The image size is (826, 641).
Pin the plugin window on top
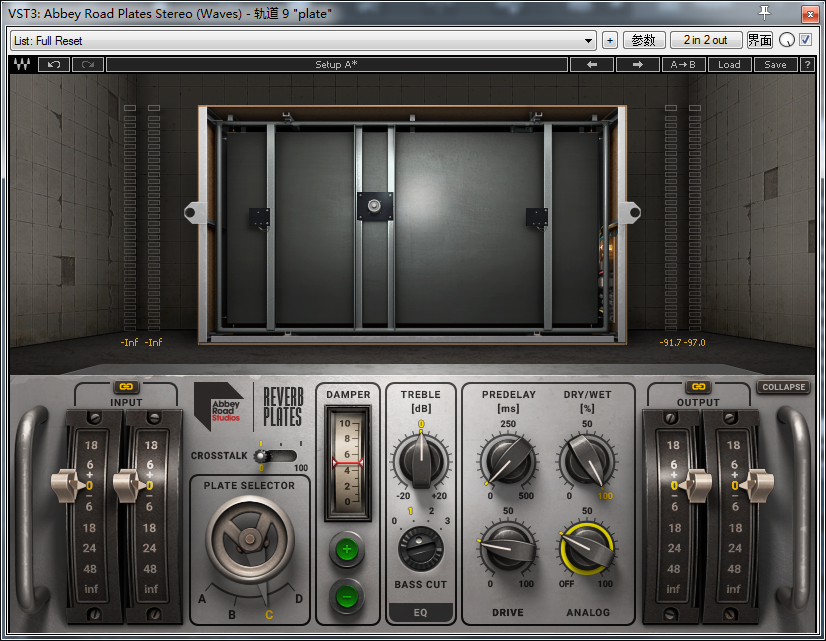pos(764,12)
